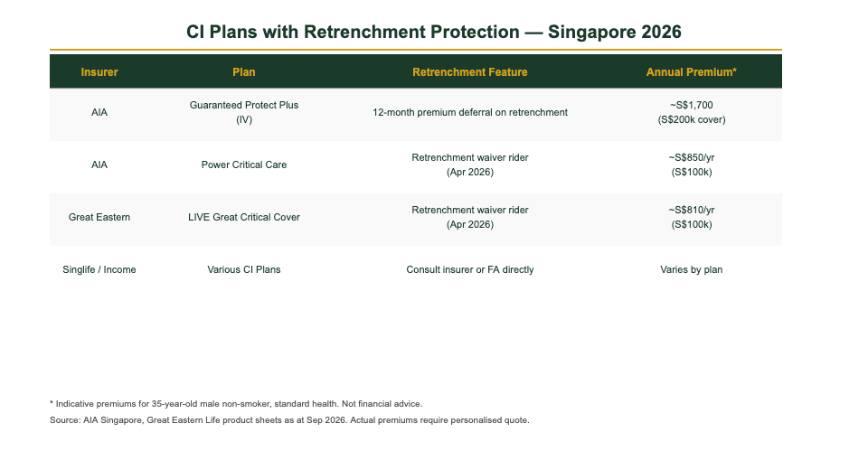Select the 'Source: AIA Singapore, Great Eastern Life' line
This screenshot has width=868, height=470.
point(135,420)
